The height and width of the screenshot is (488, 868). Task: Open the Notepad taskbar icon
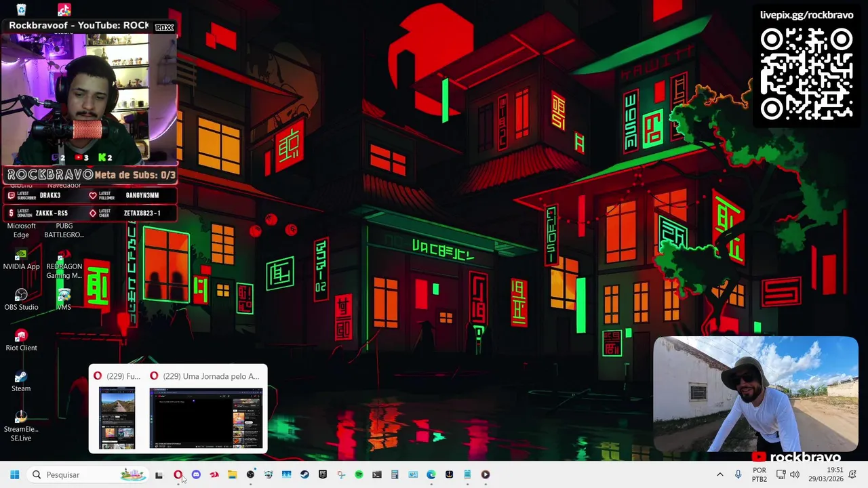(x=467, y=474)
